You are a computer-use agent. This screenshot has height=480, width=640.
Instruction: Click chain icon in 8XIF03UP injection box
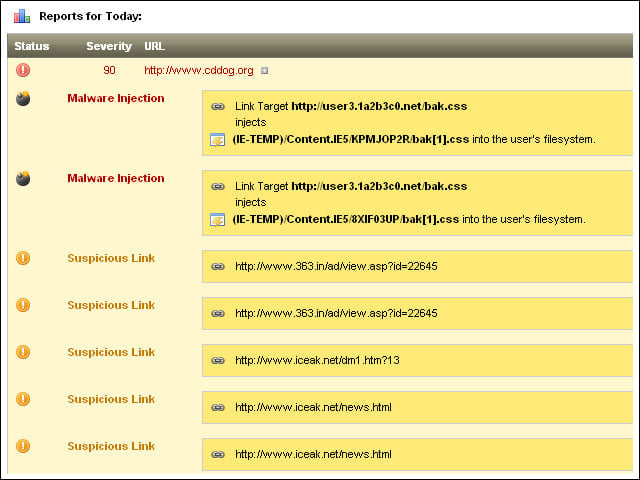218,187
